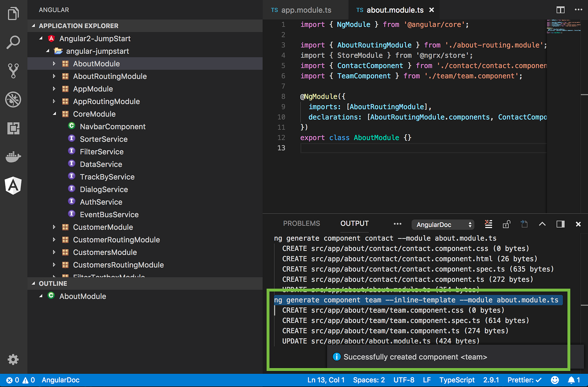Collapse the OUTLINE section
This screenshot has width=588, height=387.
(x=33, y=283)
